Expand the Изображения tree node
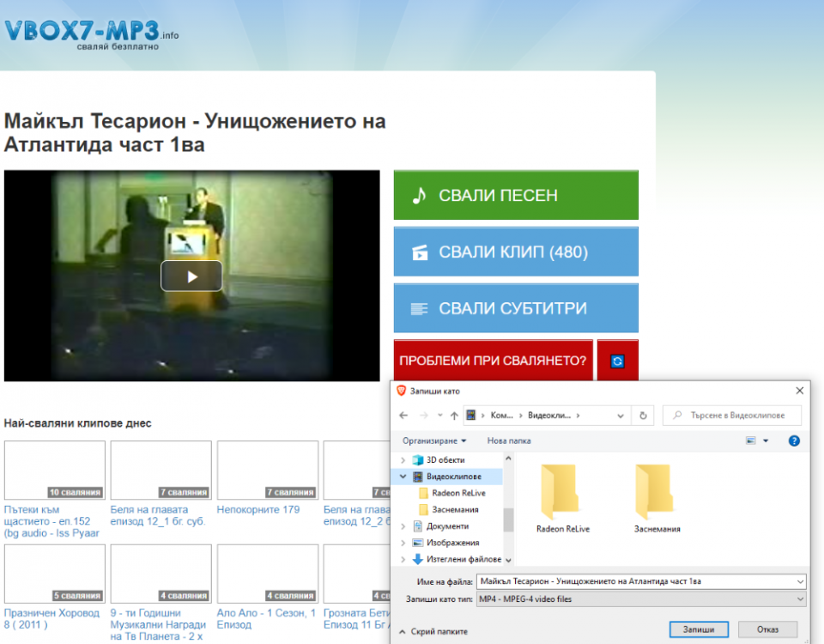Image resolution: width=824 pixels, height=644 pixels. point(403,543)
